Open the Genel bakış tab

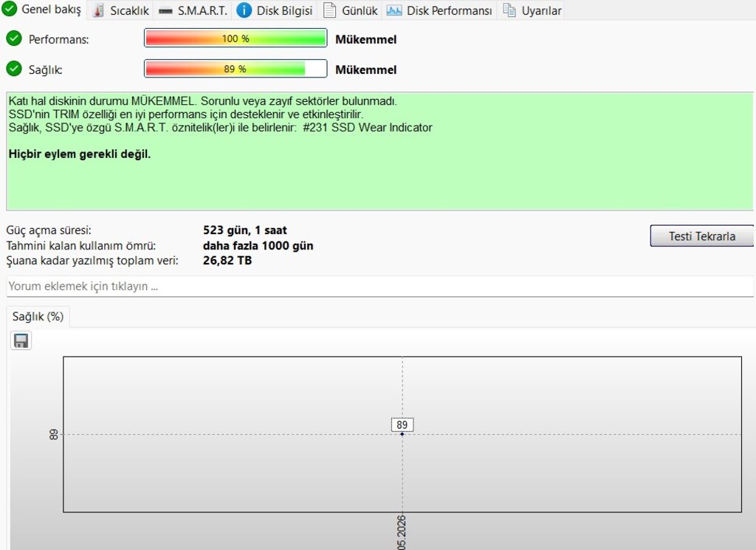pos(42,10)
